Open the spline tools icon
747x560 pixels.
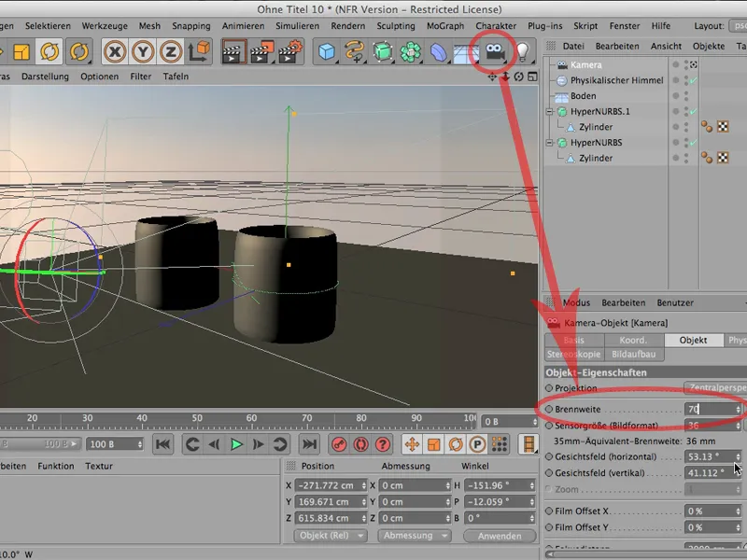point(355,51)
